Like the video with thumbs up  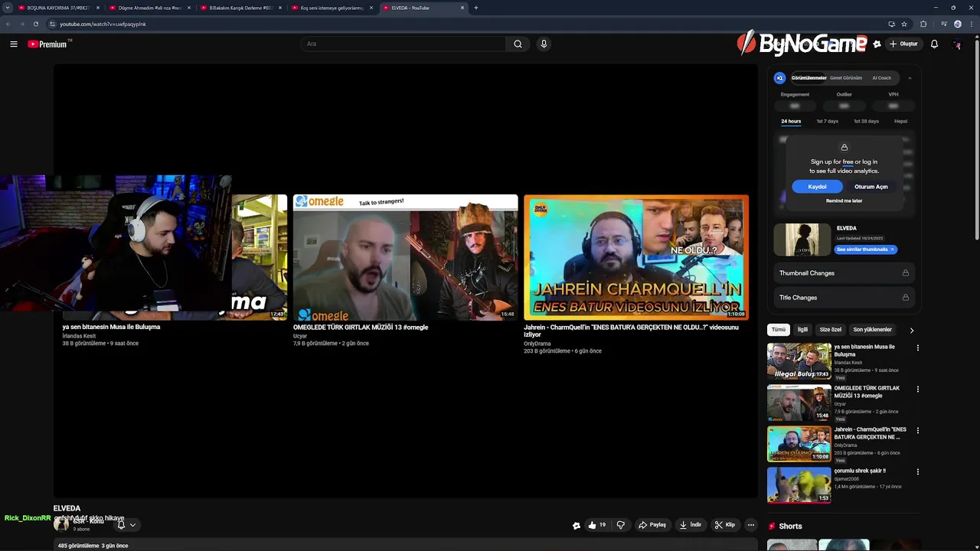tap(596, 525)
